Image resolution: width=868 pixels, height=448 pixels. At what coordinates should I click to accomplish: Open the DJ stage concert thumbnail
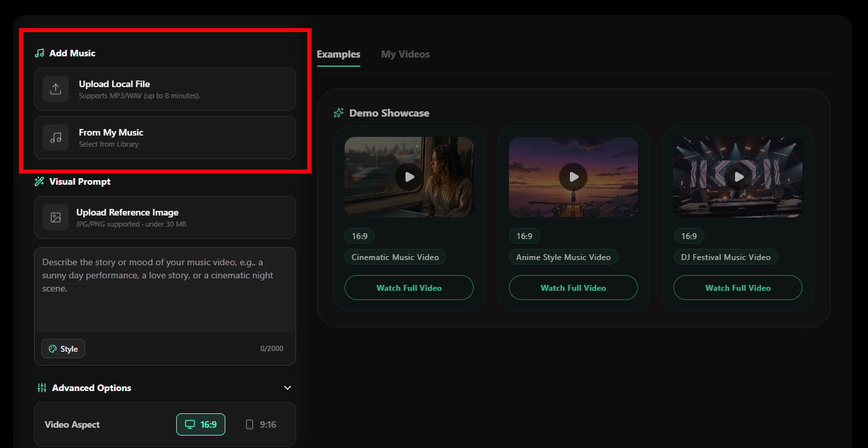pos(738,177)
